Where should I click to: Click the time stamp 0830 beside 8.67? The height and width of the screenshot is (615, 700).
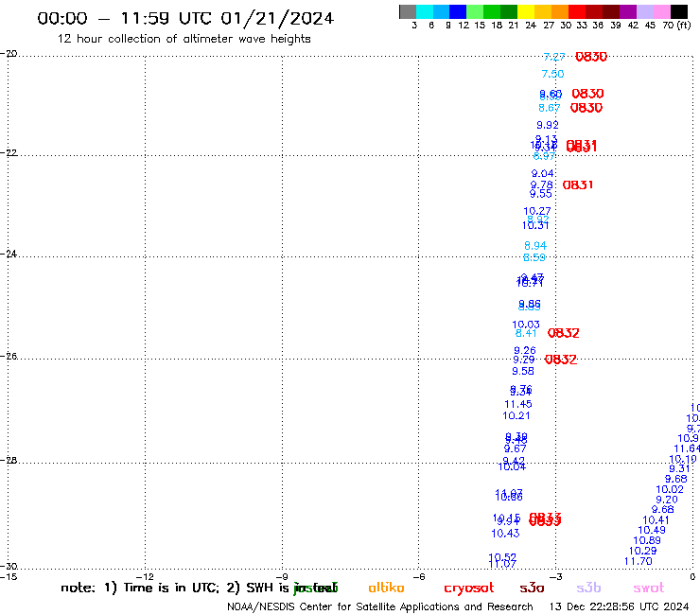click(586, 108)
